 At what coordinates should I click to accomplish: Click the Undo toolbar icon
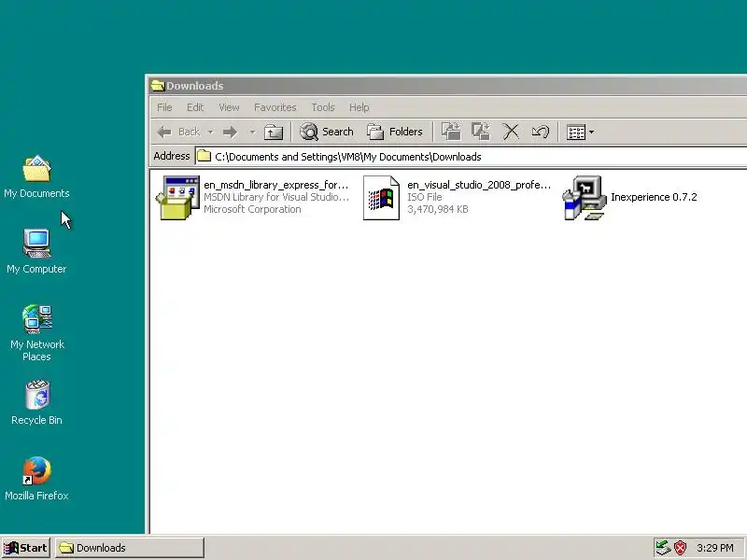click(x=541, y=132)
